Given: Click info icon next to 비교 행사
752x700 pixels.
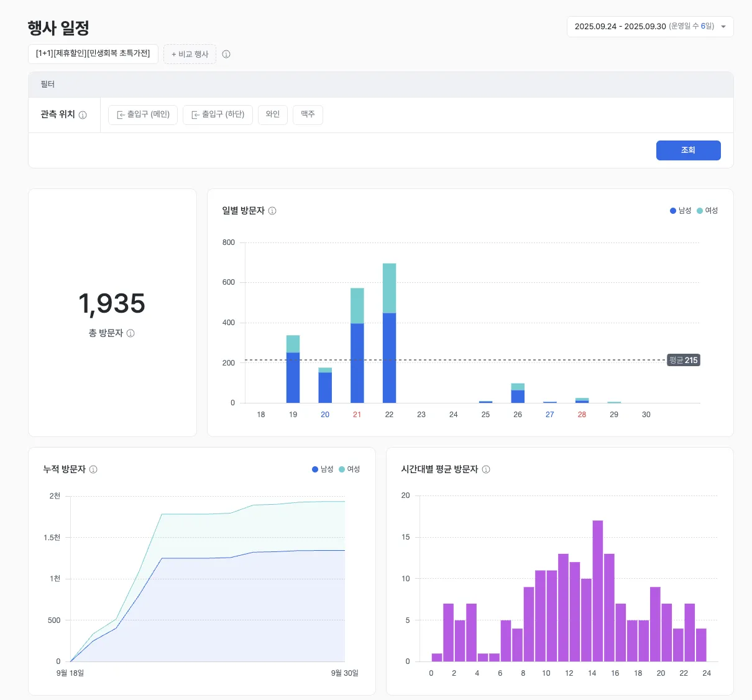Looking at the screenshot, I should pyautogui.click(x=226, y=54).
